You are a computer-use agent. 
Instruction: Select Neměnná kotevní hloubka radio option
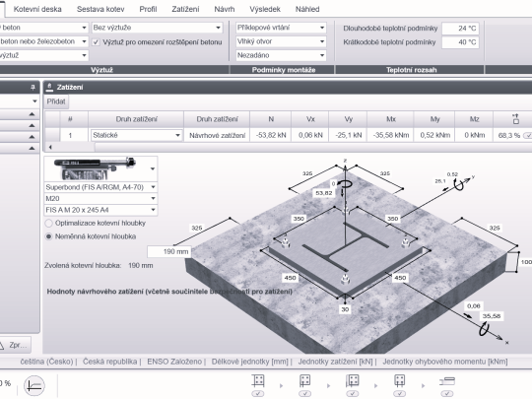tap(49, 236)
